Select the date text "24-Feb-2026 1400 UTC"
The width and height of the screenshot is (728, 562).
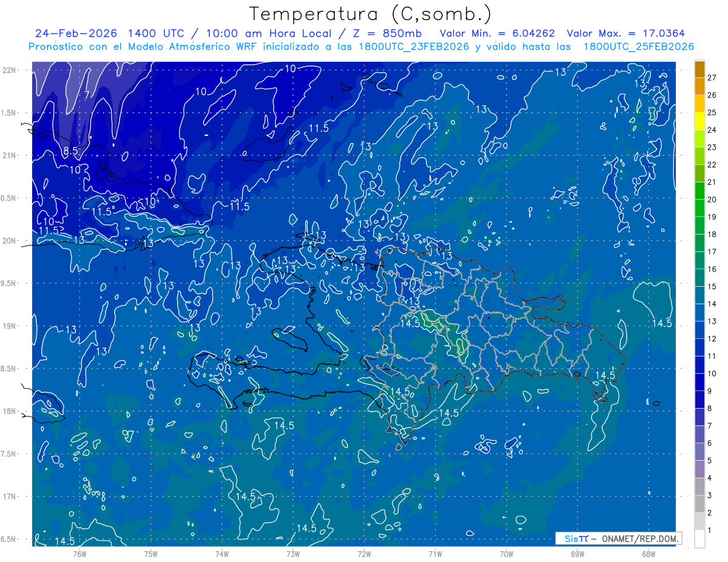110,33
